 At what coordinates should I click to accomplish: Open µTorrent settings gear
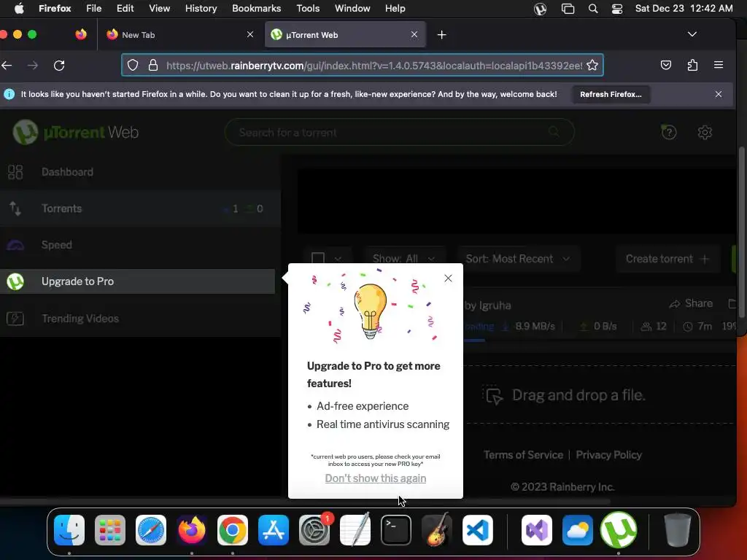coord(705,132)
